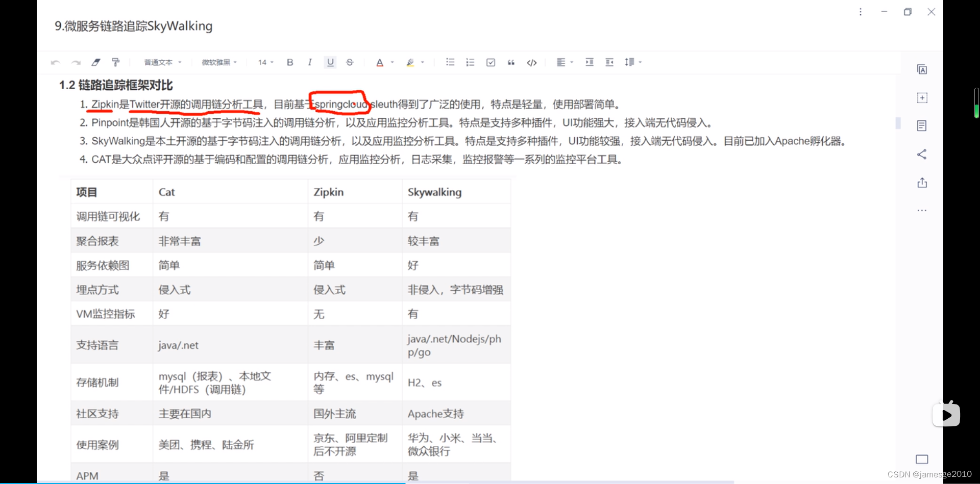Click the 项目 header cell
Image resolution: width=980 pixels, height=484 pixels.
tap(112, 192)
